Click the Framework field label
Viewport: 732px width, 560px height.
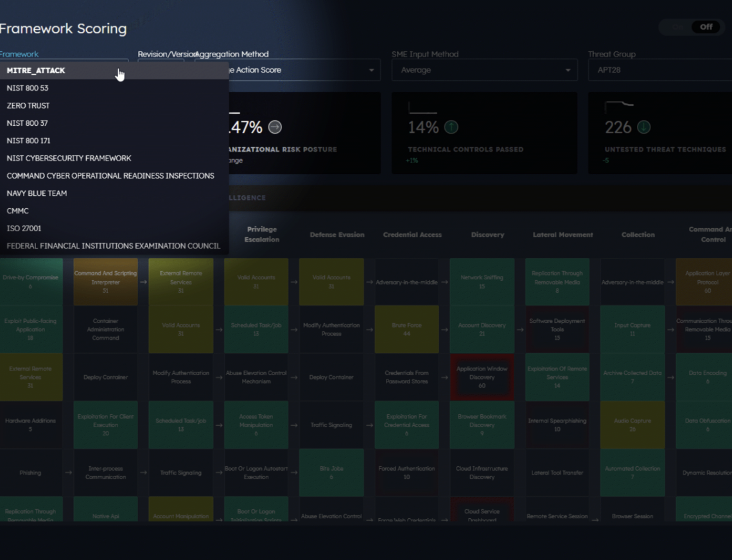pyautogui.click(x=19, y=54)
